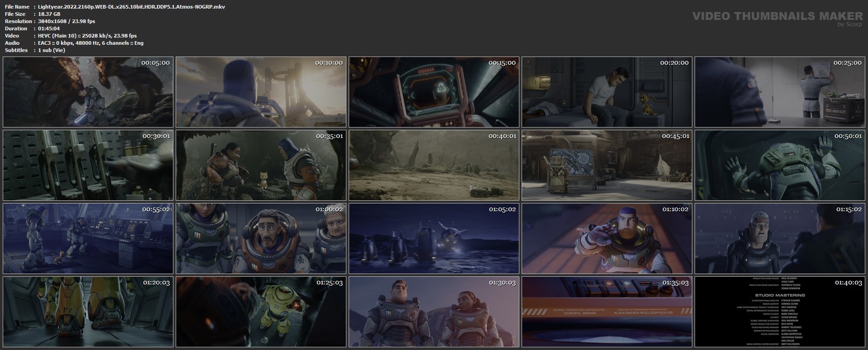Select the night ships thumbnail at 01:05:02
The height and width of the screenshot is (350, 868).
434,238
